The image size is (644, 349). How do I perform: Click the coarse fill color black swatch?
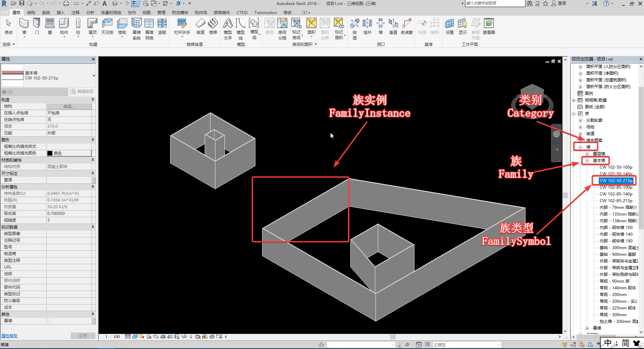tap(50, 153)
